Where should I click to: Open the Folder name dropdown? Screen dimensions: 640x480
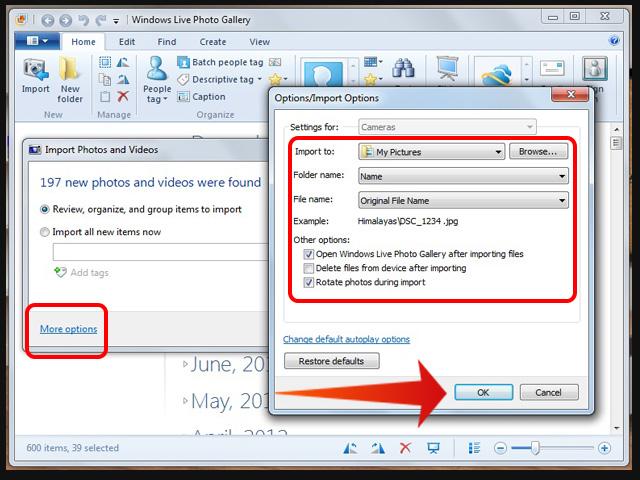point(463,176)
